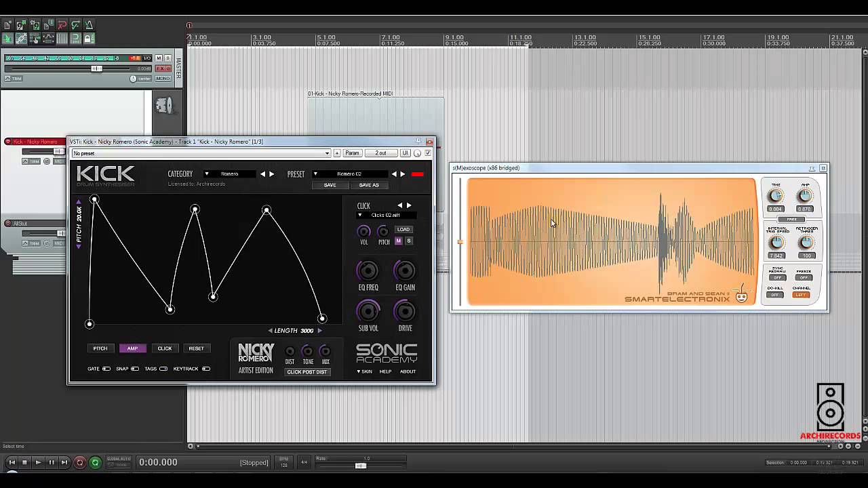The height and width of the screenshot is (488, 868).
Task: Mute the master track
Action: [x=159, y=58]
